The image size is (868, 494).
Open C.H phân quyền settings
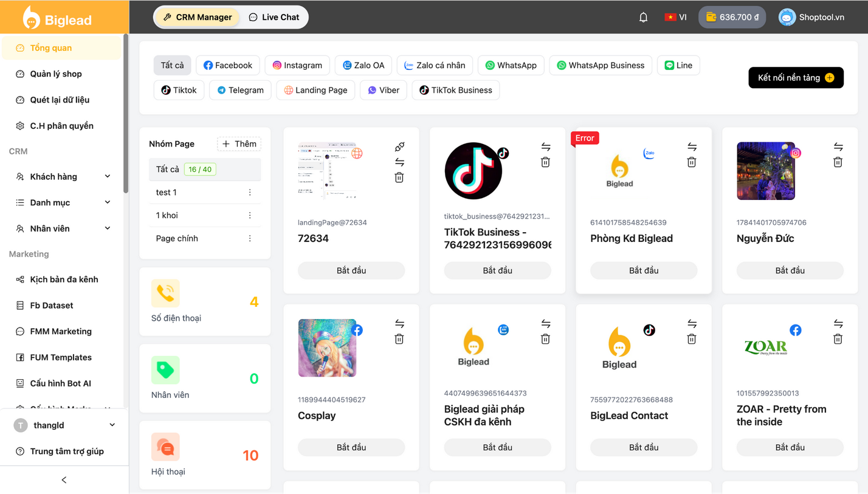pyautogui.click(x=61, y=126)
